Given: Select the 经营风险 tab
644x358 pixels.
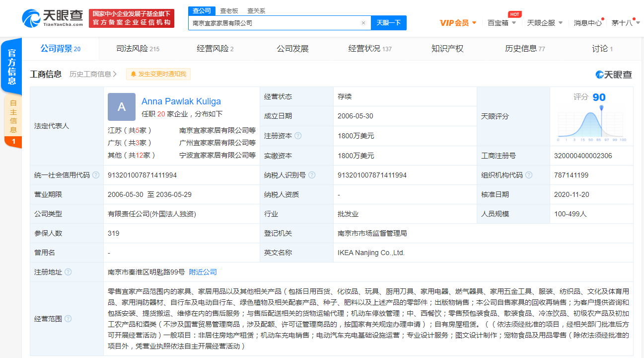Looking at the screenshot, I should click(215, 49).
